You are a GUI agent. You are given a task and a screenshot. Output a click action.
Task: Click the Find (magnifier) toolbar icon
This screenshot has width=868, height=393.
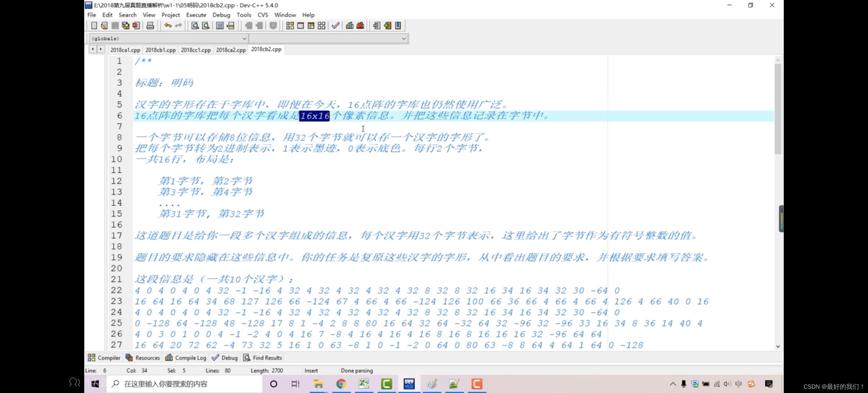(x=195, y=26)
